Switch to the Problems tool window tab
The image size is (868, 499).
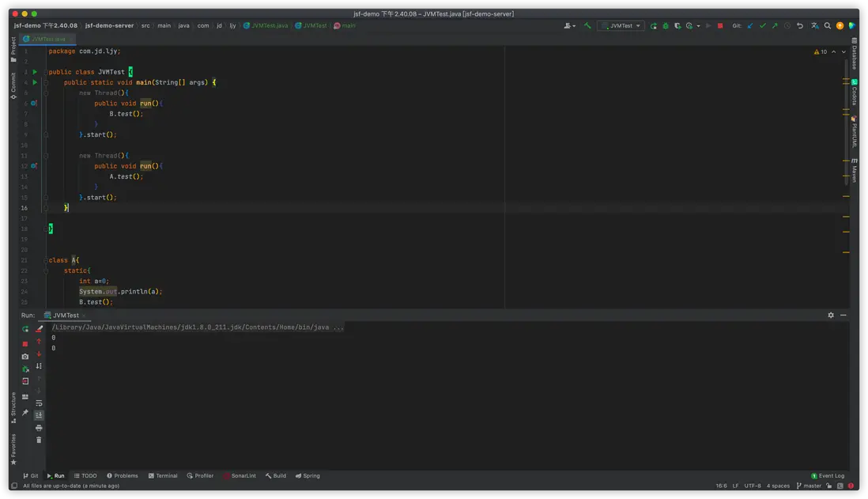pos(123,475)
